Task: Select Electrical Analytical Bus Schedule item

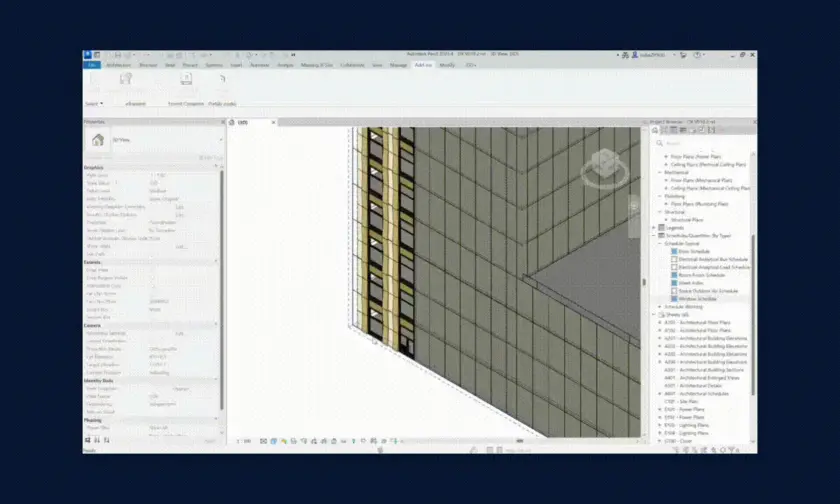Action: coord(712,259)
